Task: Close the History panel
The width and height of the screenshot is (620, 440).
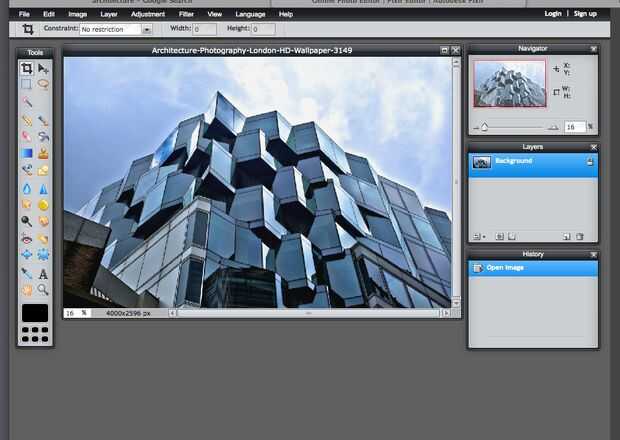Action: point(594,254)
